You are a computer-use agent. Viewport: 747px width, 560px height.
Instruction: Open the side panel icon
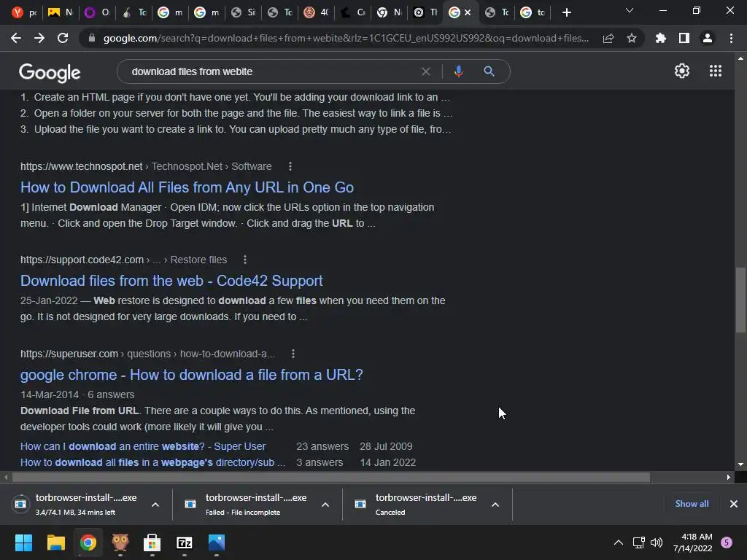coord(684,38)
